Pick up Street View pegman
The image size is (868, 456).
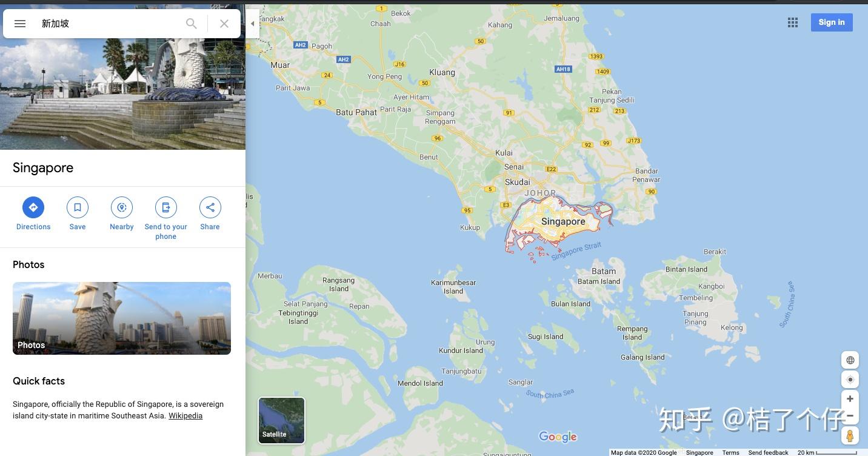[x=850, y=435]
